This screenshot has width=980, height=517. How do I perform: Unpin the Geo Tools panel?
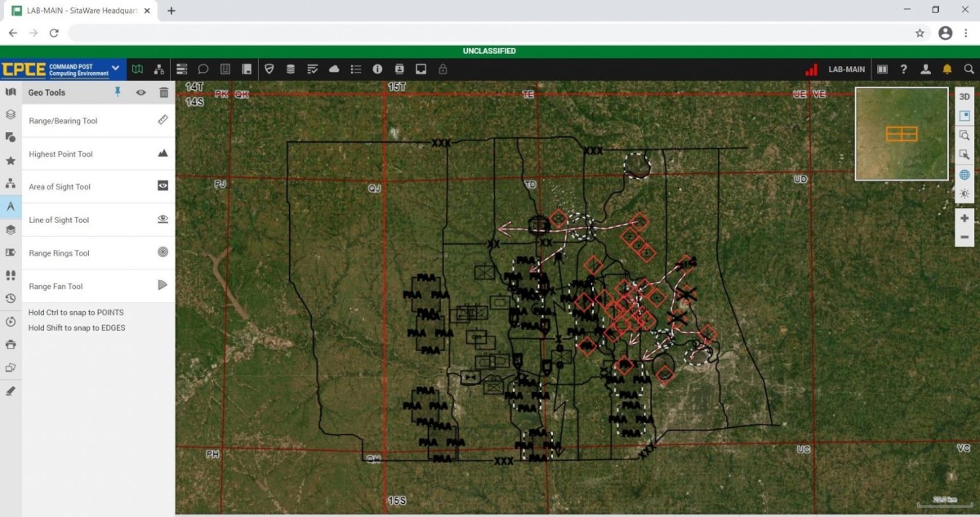(x=118, y=92)
